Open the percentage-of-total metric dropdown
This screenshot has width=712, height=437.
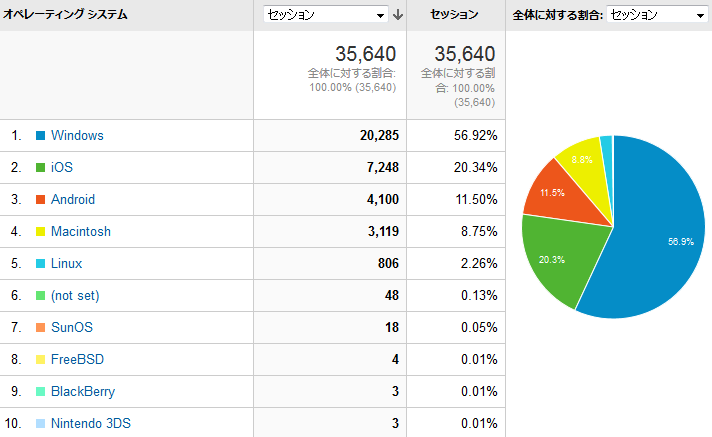(x=656, y=15)
